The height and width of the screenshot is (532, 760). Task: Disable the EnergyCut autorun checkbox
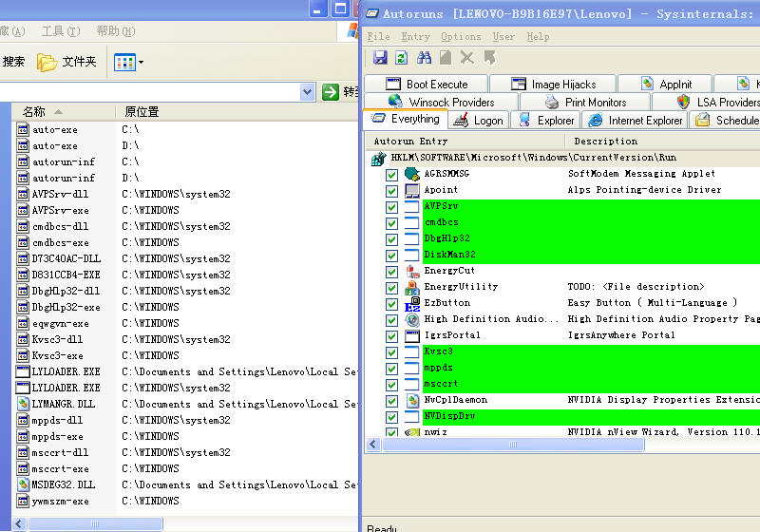tap(391, 272)
